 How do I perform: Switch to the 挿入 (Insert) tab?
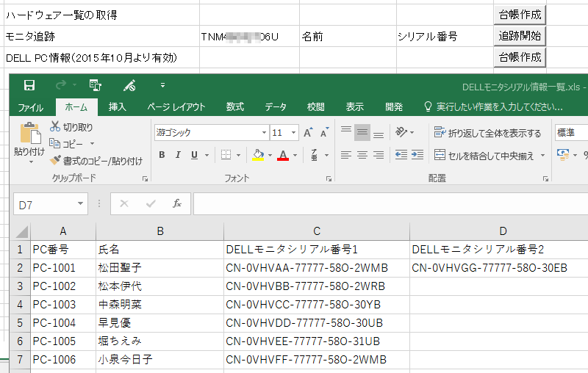(117, 107)
